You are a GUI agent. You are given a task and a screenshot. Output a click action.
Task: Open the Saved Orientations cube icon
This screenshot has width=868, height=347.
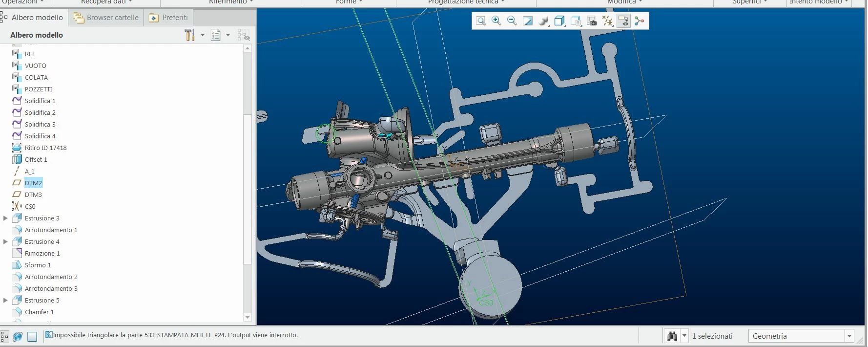coord(559,21)
